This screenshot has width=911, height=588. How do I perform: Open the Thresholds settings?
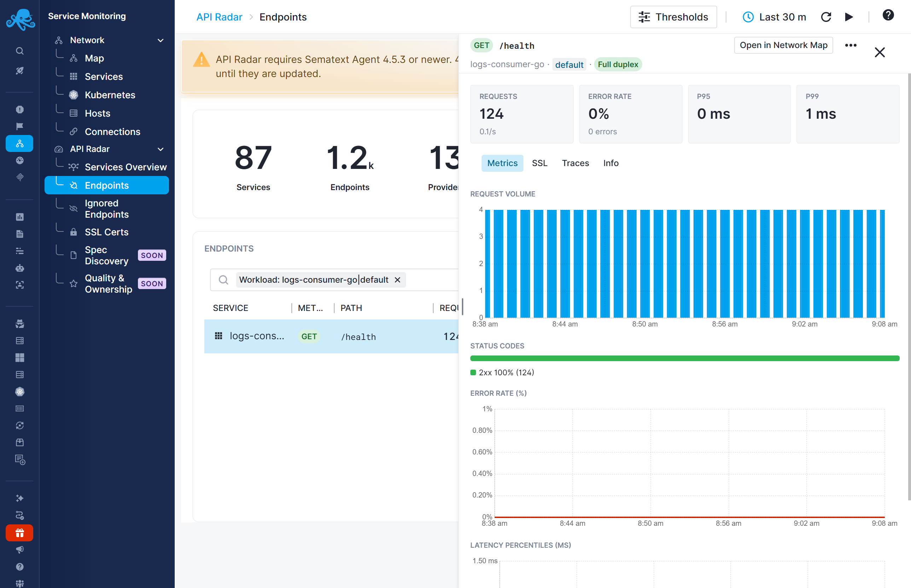coord(673,17)
